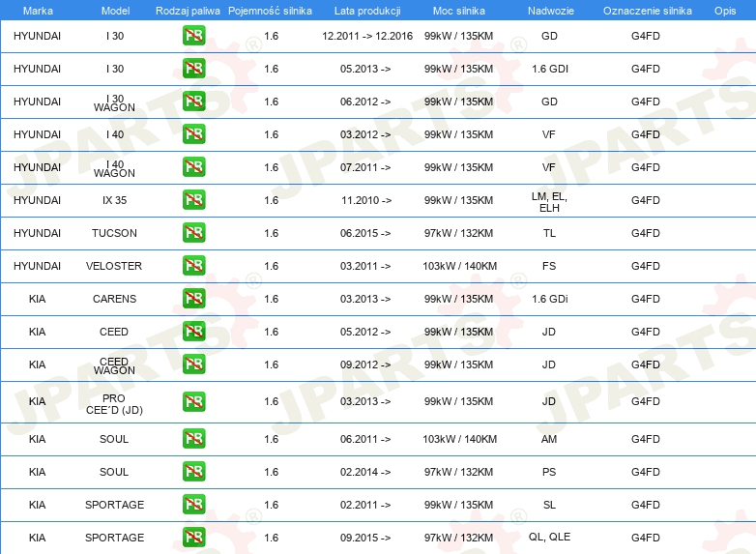Click fuel icon in Kia Sportage 02.2011 row
Image resolution: width=756 pixels, height=554 pixels.
(193, 505)
